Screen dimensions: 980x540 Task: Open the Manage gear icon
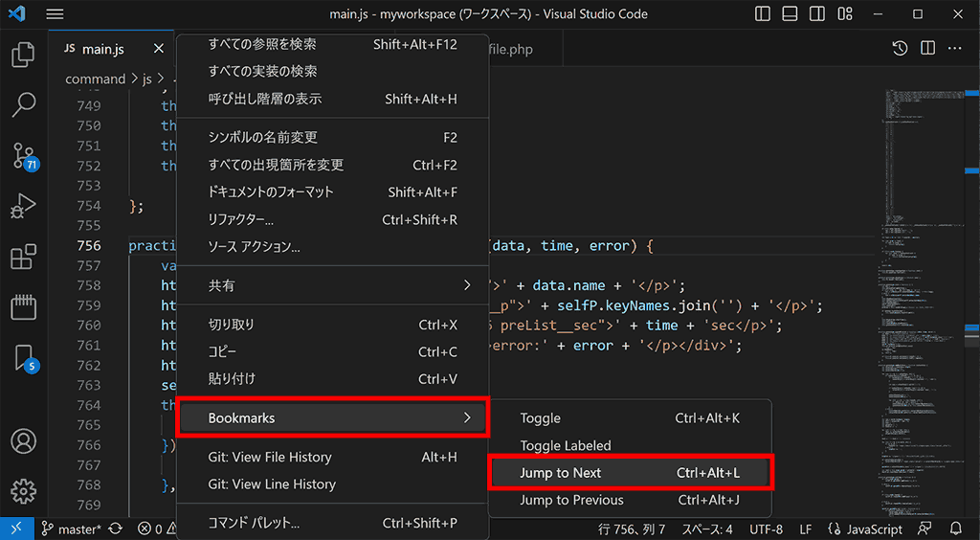point(24,491)
